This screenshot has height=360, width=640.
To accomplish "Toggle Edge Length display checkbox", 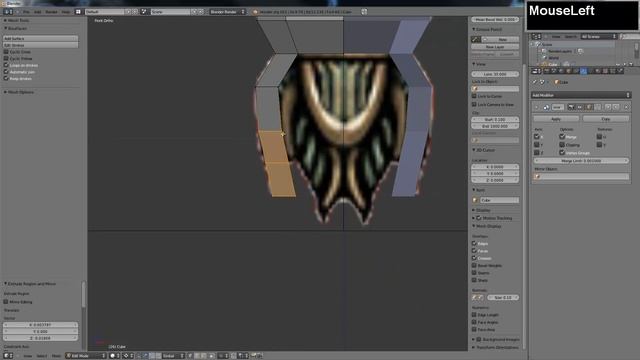I will click(x=474, y=315).
